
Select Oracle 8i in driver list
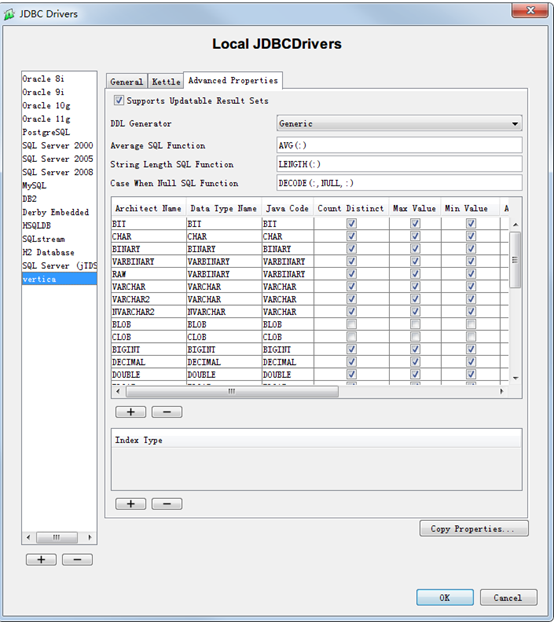[x=59, y=79]
